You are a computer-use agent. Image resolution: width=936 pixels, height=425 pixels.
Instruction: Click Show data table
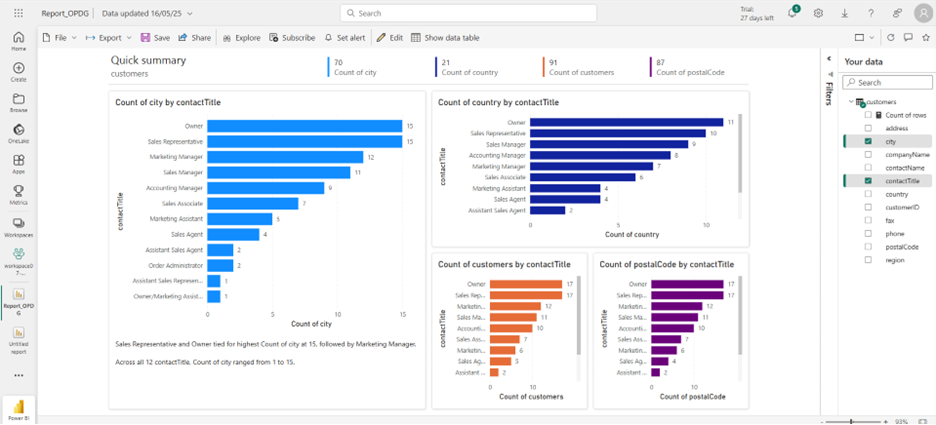coord(445,38)
